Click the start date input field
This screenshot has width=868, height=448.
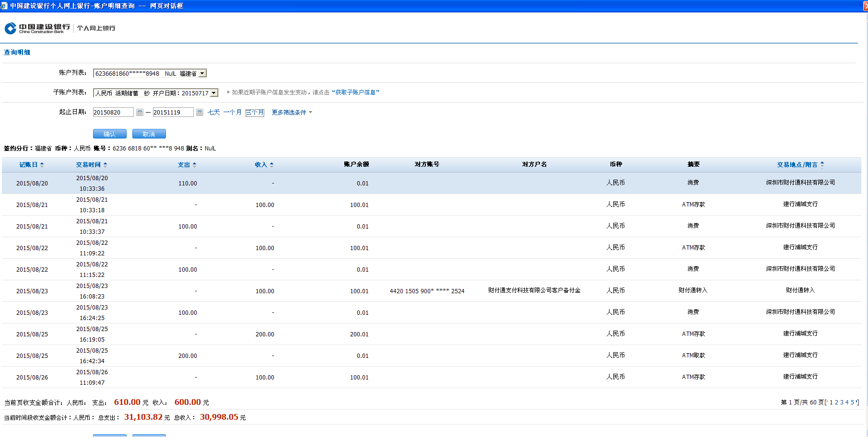(113, 112)
